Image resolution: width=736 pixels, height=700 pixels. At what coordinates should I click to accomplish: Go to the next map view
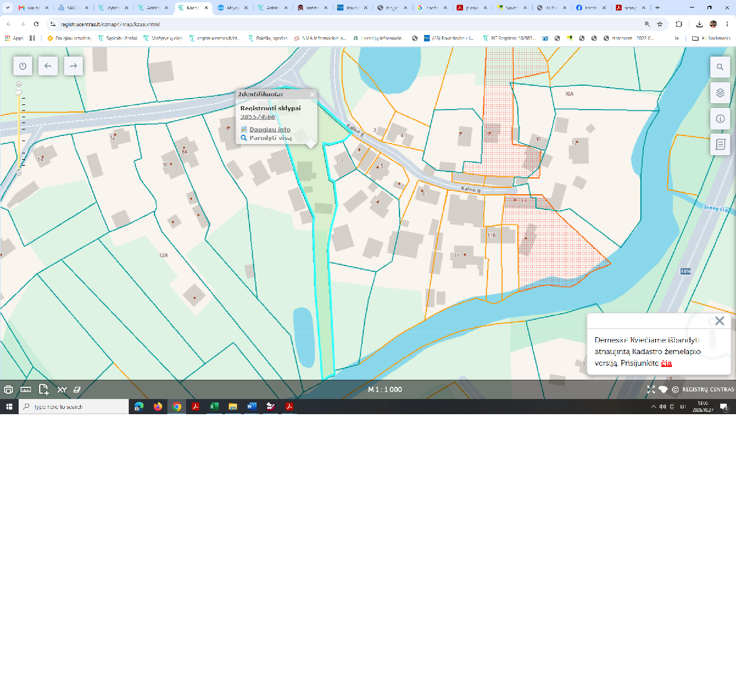click(73, 66)
